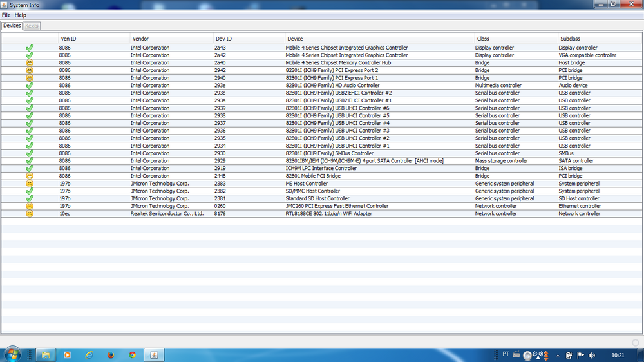644x362 pixels.
Task: Open Google Chrome from the taskbar
Action: [132, 355]
